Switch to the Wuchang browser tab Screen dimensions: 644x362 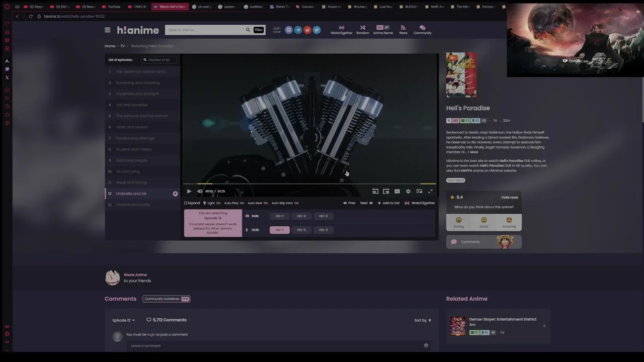pos(358,7)
